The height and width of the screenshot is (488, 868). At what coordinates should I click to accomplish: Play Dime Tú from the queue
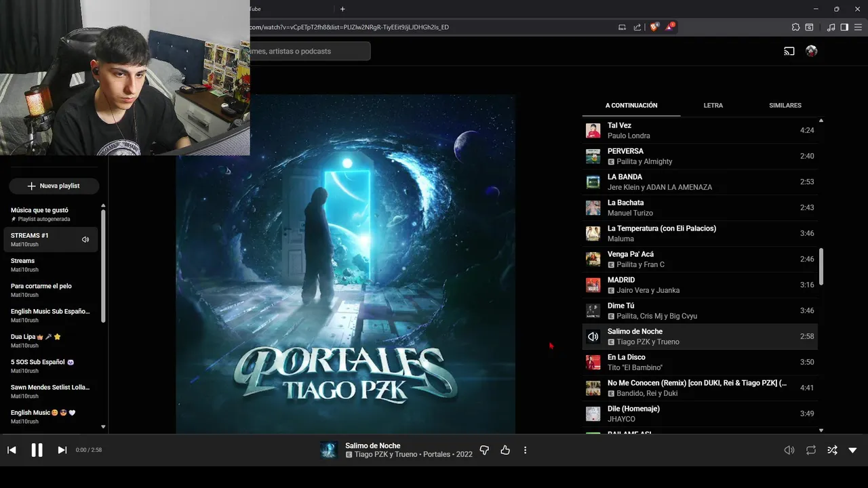pos(700,310)
